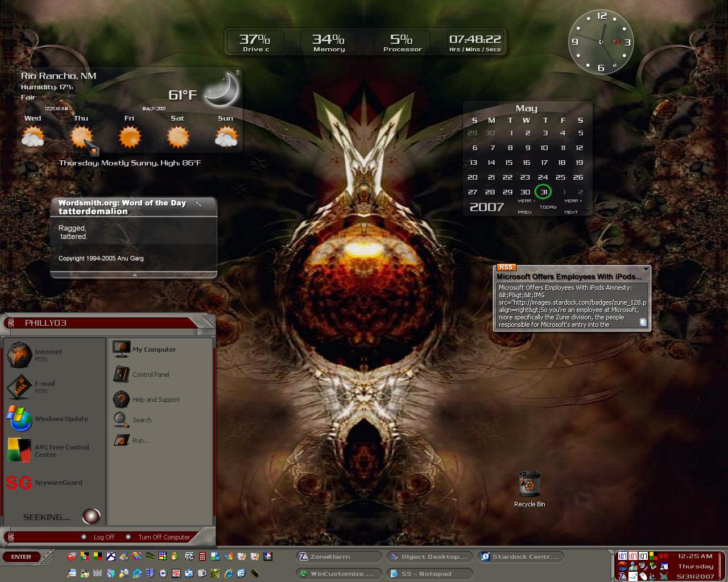
Task: Open SpywareGuard from the start menu
Action: pos(44,483)
